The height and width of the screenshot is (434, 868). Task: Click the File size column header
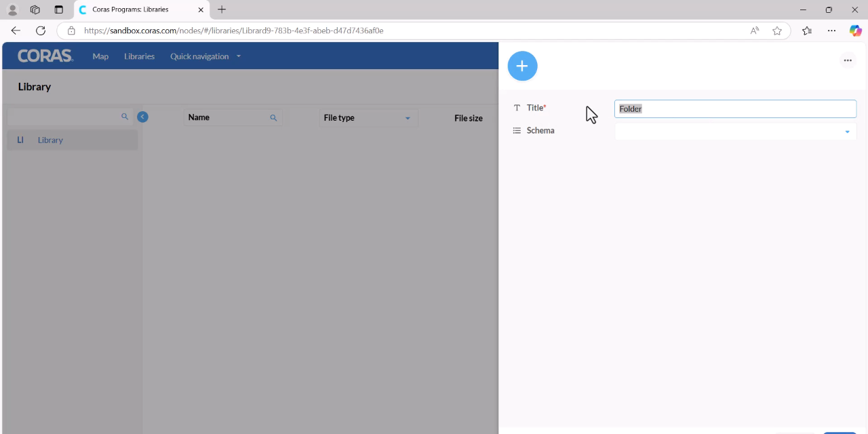469,118
